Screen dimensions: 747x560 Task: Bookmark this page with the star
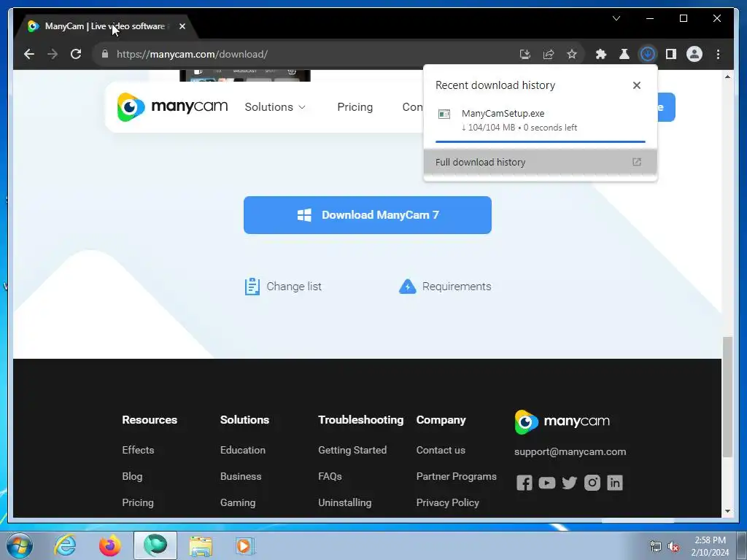pyautogui.click(x=572, y=54)
